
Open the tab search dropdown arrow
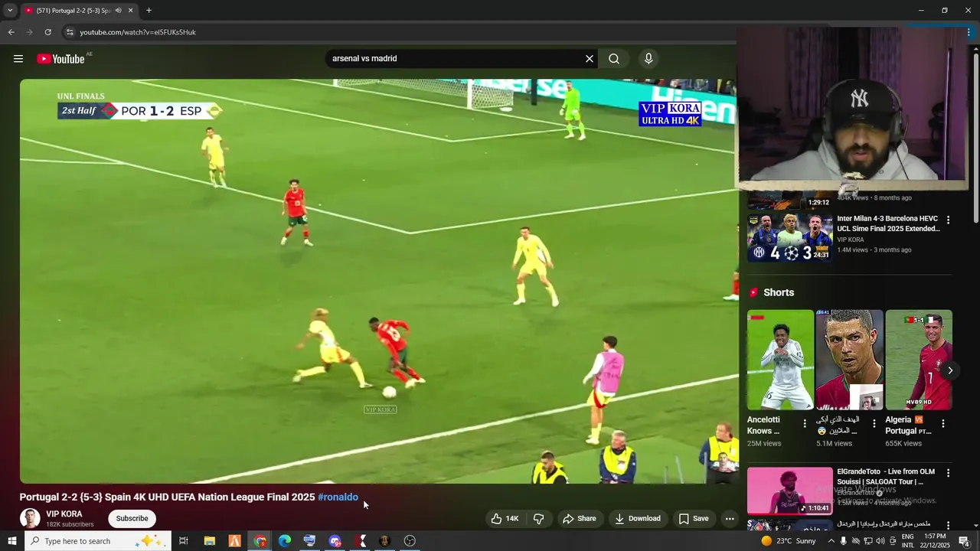(9, 11)
